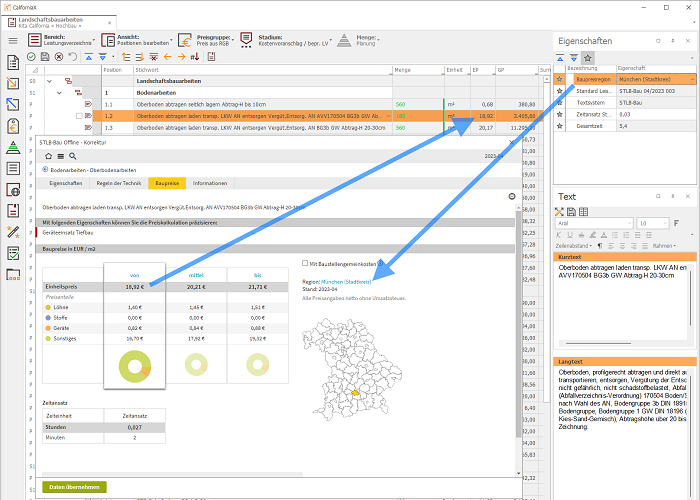Select the 'mittel' price column header
The width and height of the screenshot is (700, 500).
click(196, 275)
